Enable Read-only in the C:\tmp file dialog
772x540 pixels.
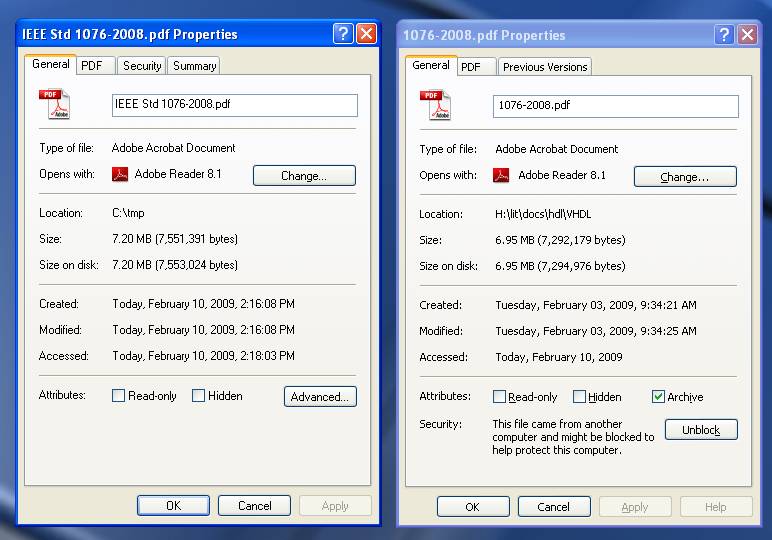pos(119,396)
